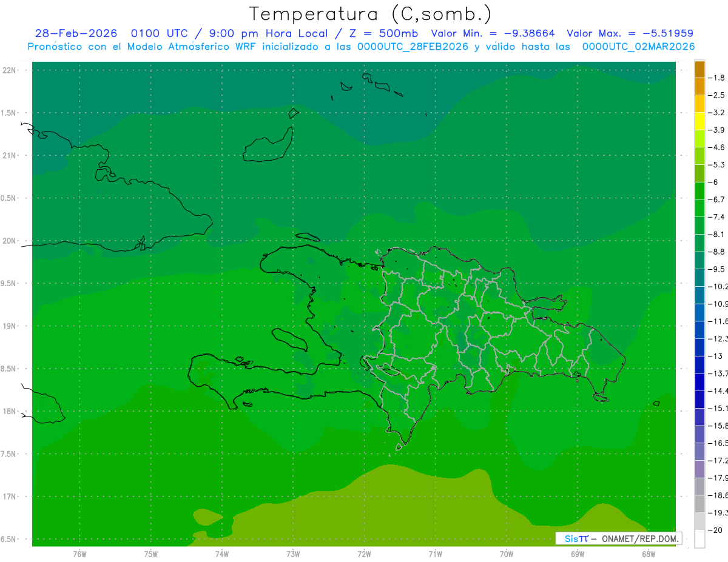Click the "-9.5" colorbar label
This screenshot has width=728, height=562.
(x=716, y=269)
